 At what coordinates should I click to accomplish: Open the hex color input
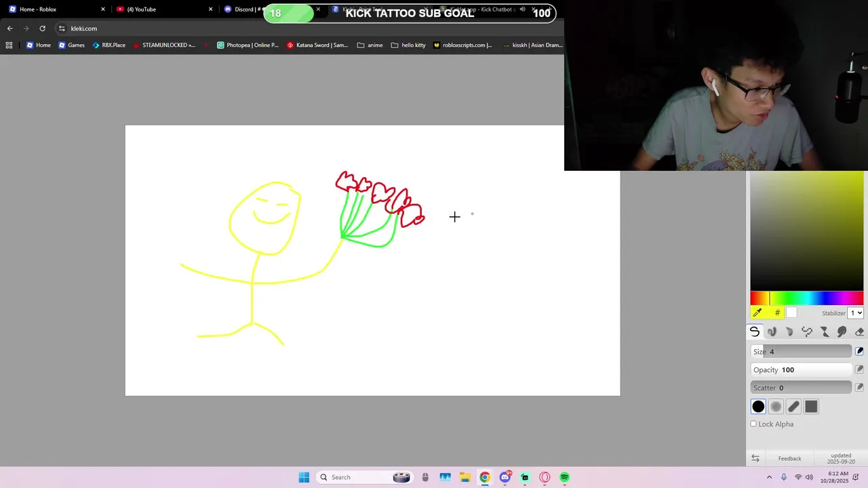click(777, 312)
